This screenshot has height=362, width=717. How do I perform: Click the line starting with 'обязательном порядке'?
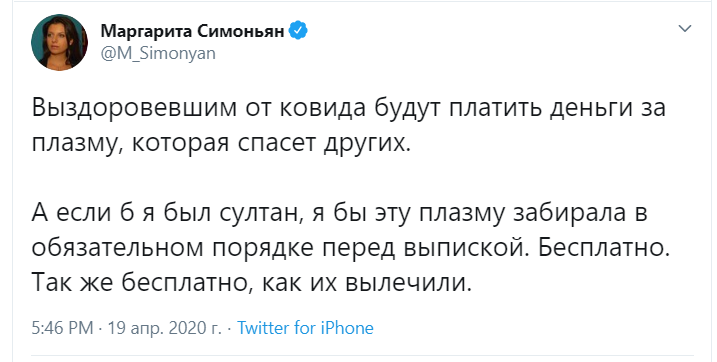pyautogui.click(x=351, y=248)
